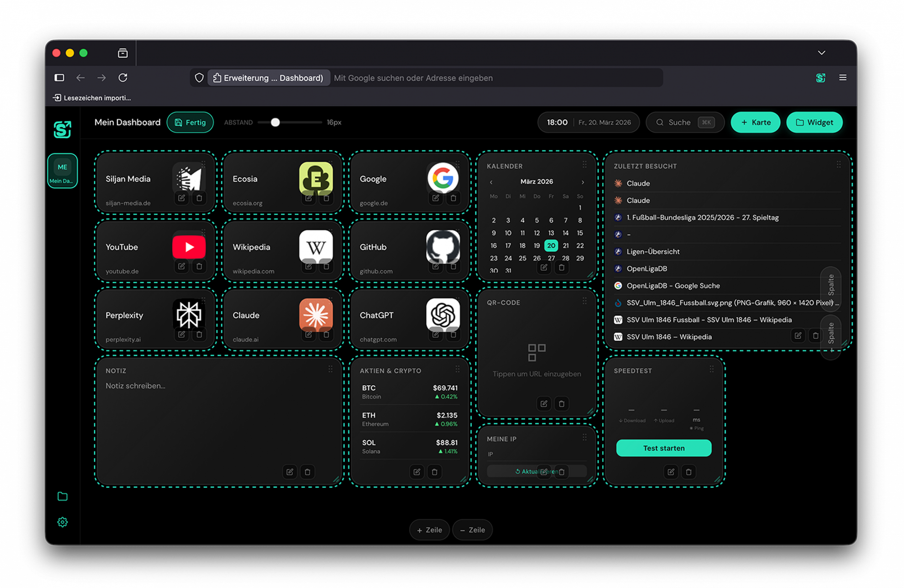Delete the Perplexity card via its trash icon
The image size is (904, 588).
click(x=200, y=335)
